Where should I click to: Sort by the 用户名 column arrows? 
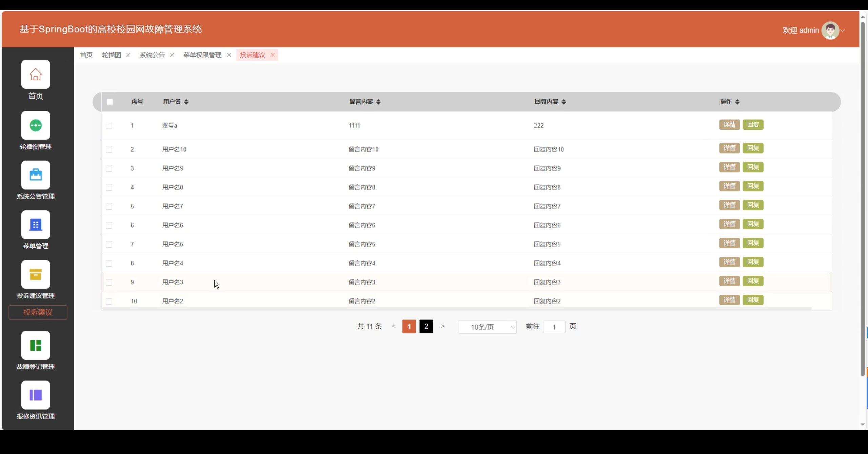(186, 102)
